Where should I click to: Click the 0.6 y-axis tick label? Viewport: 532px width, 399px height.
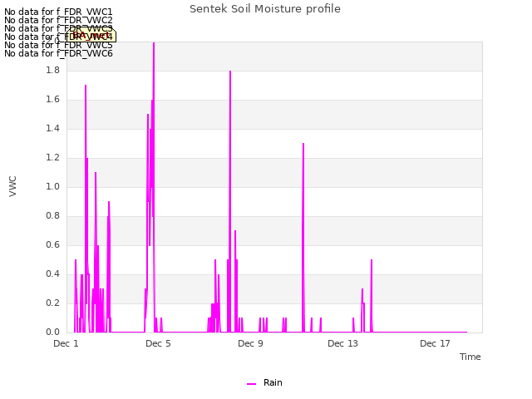pos(52,245)
